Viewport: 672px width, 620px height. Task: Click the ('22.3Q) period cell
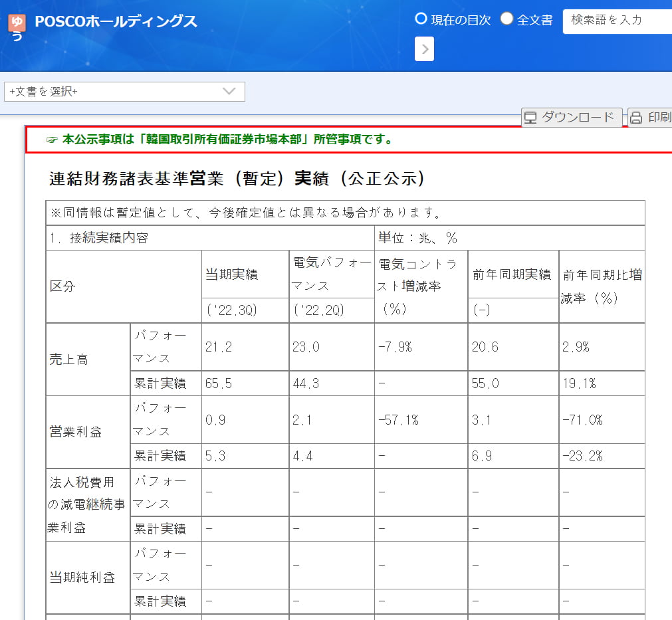point(245,310)
